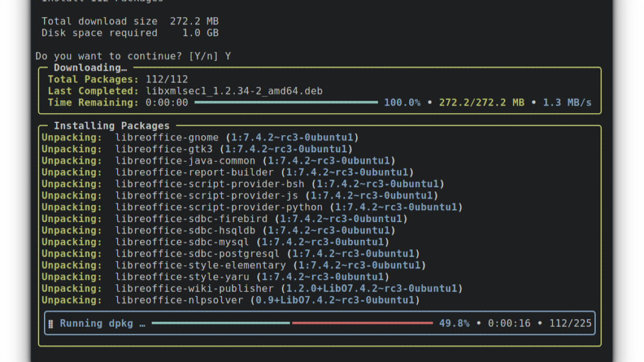Click the red remaining portion of the dpkg bar
Screen dimensions: 644x362
point(362,323)
